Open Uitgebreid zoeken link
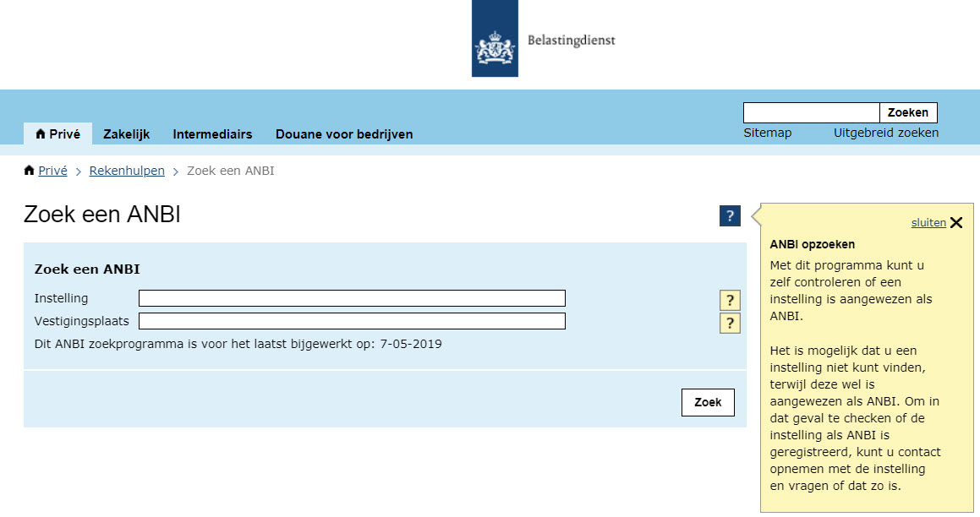Screen dimensions: 980x517 tap(885, 133)
